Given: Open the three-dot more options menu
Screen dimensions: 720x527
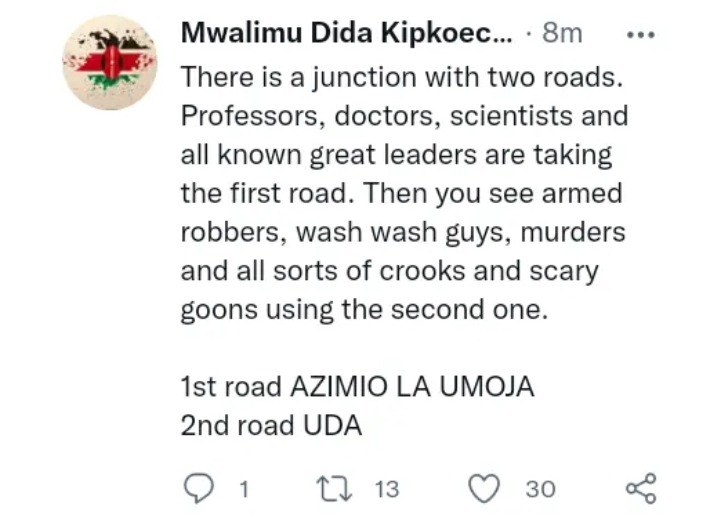Looking at the screenshot, I should (x=641, y=34).
